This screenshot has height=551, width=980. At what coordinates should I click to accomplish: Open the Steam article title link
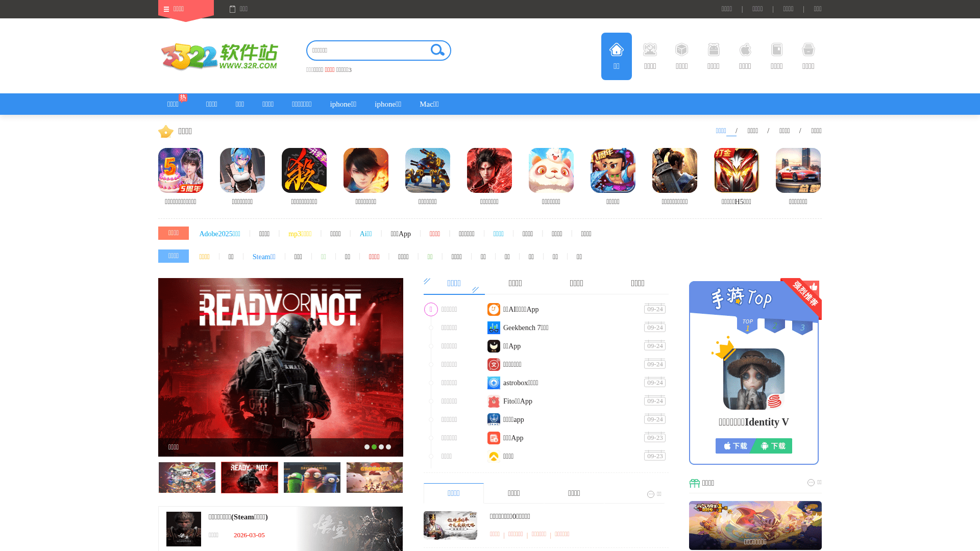pyautogui.click(x=238, y=517)
